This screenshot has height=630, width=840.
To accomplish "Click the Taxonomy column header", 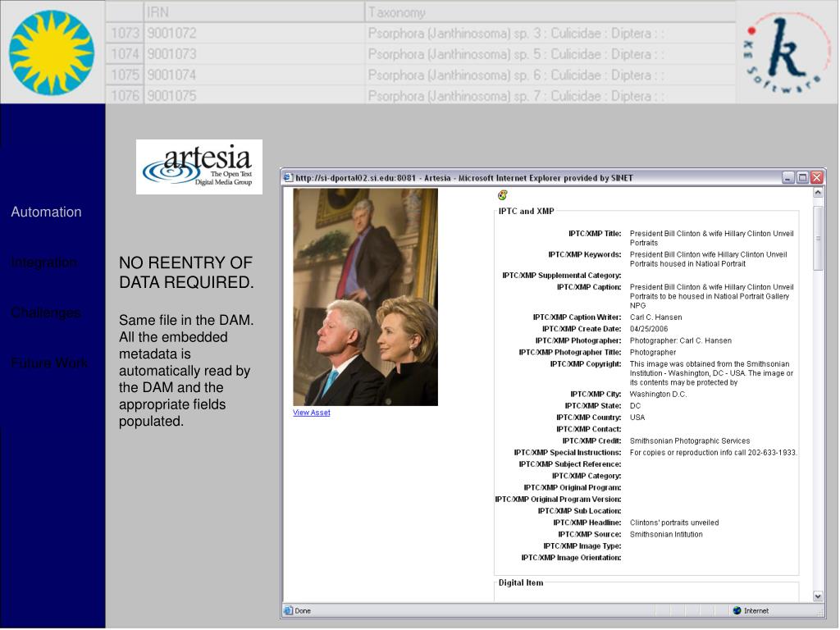I will point(550,11).
